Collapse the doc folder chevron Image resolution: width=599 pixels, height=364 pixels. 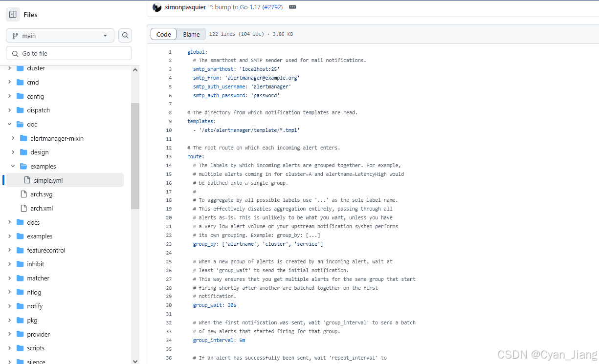click(x=9, y=124)
